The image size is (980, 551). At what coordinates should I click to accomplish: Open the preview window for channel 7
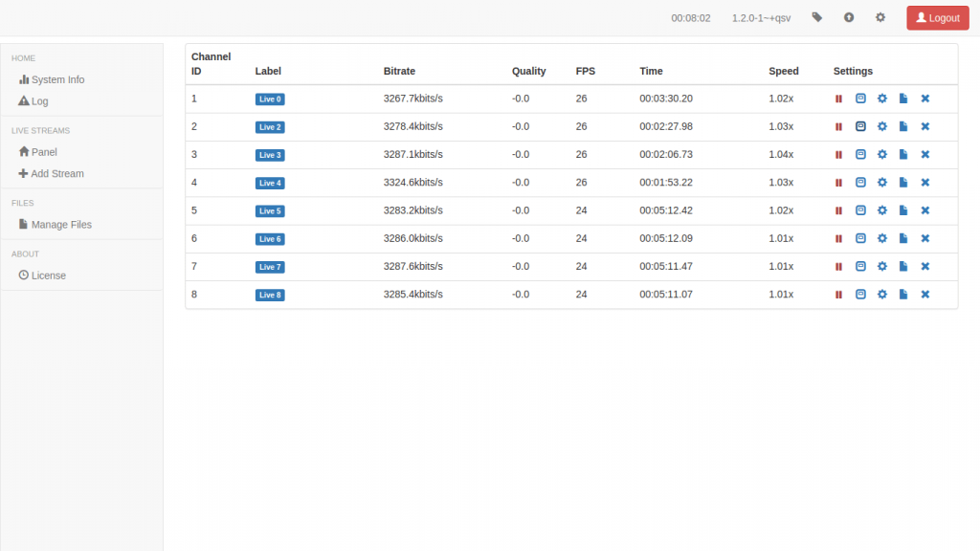pyautogui.click(x=860, y=267)
